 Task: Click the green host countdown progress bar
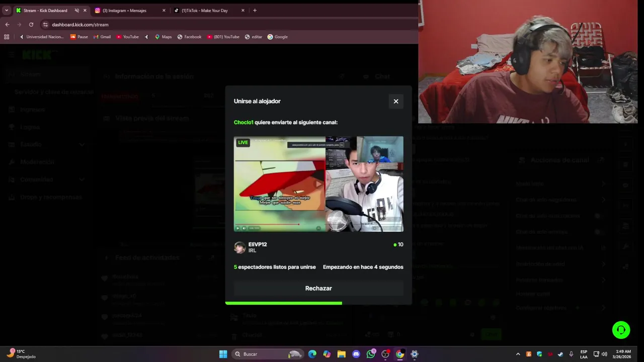click(284, 303)
